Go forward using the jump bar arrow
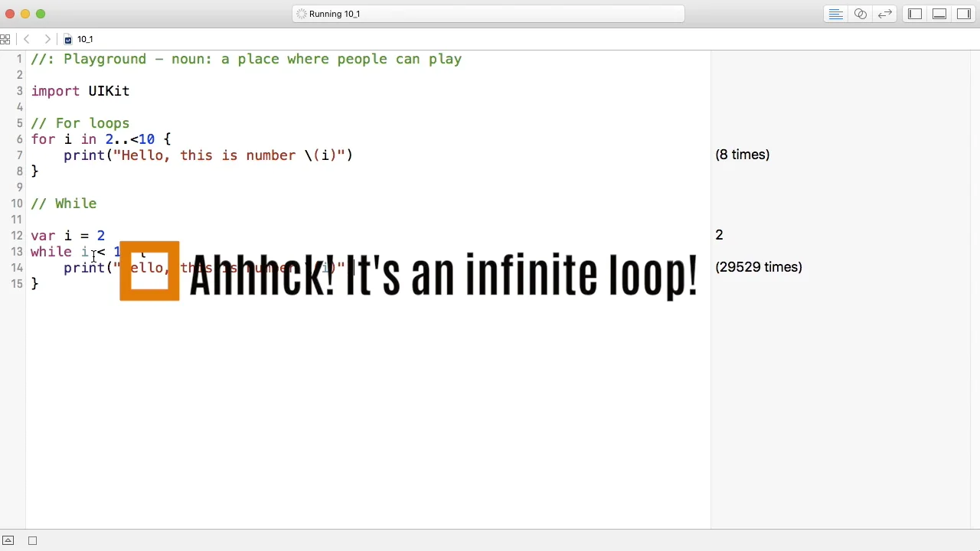 pyautogui.click(x=47, y=39)
